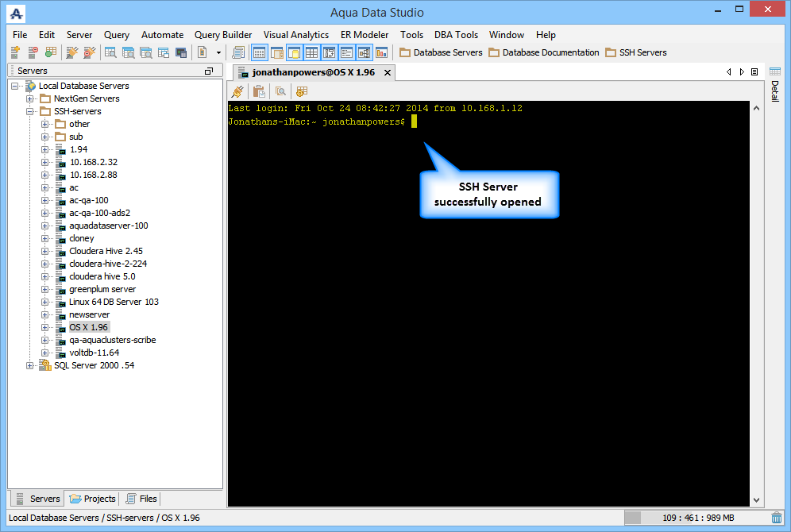This screenshot has width=791, height=532.
Task: Click the third query window magnifier icon
Action: pos(146,52)
